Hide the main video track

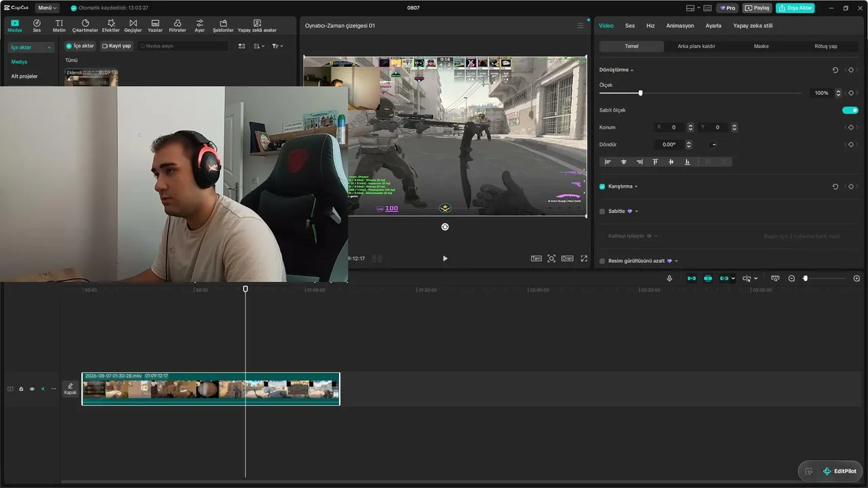point(32,389)
